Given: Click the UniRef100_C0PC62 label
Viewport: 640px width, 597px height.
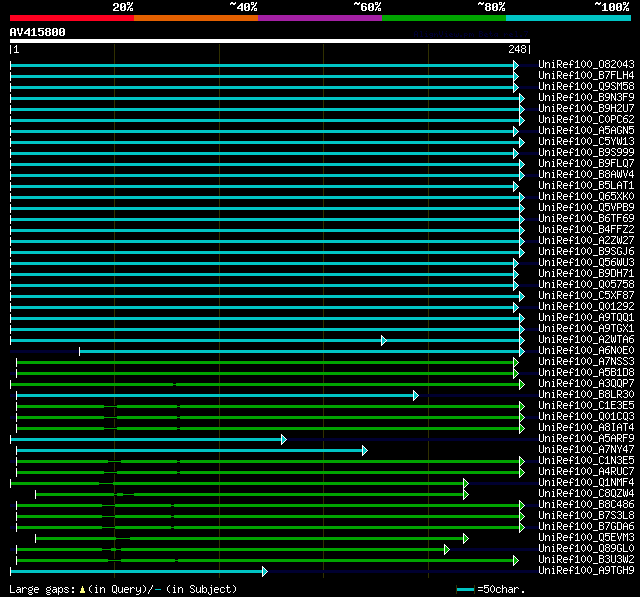Looking at the screenshot, I should click(586, 120).
